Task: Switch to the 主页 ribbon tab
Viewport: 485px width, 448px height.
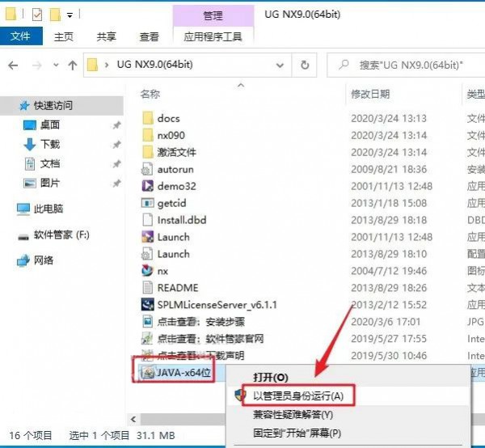Action: [64, 36]
